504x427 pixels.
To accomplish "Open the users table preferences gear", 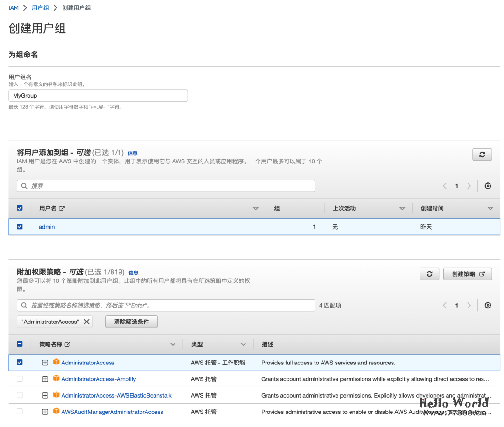I will pyautogui.click(x=488, y=186).
